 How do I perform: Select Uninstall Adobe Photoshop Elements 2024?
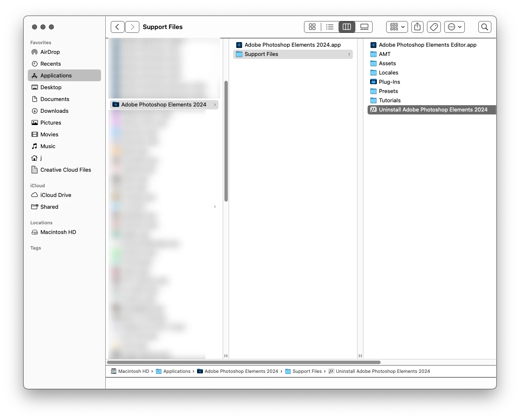[432, 110]
